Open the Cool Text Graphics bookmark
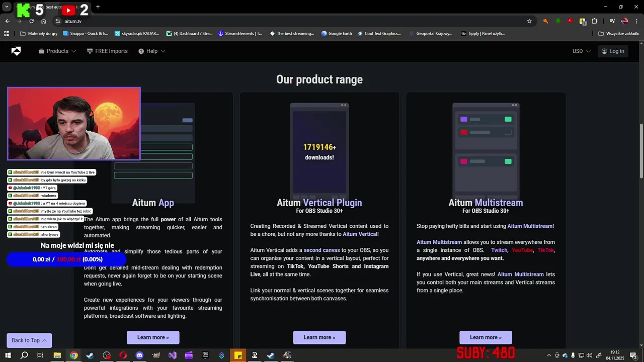The image size is (644, 362). [x=379, y=34]
